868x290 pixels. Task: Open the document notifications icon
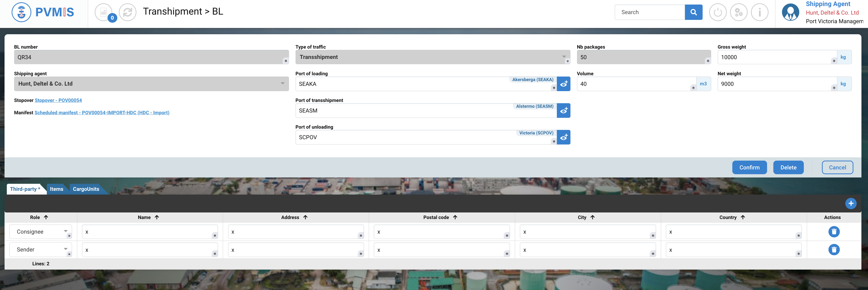point(103,12)
